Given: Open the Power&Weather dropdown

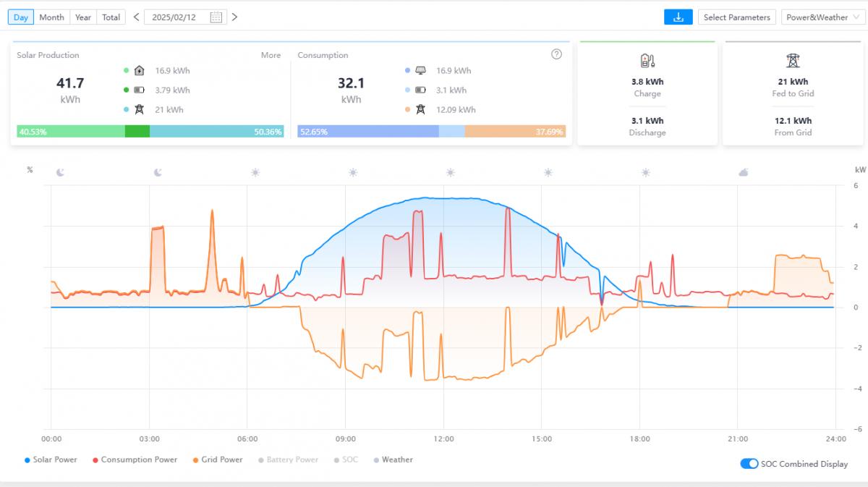Looking at the screenshot, I should [822, 17].
